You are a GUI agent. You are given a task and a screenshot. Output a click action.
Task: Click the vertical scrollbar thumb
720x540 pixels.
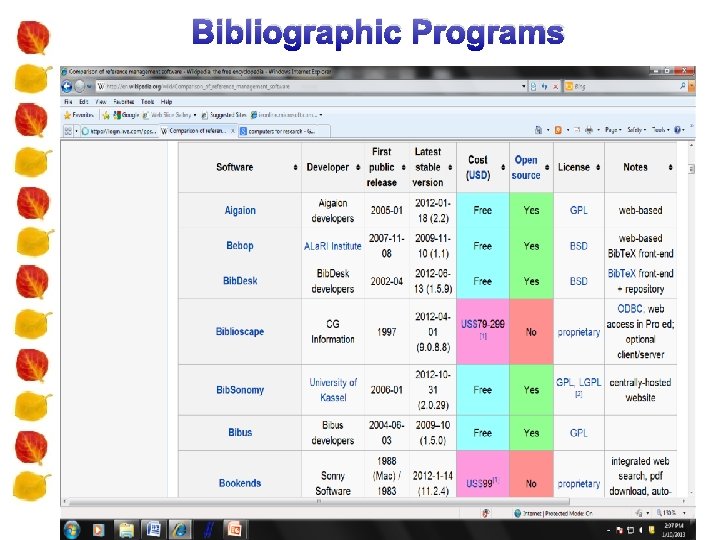coord(691,169)
